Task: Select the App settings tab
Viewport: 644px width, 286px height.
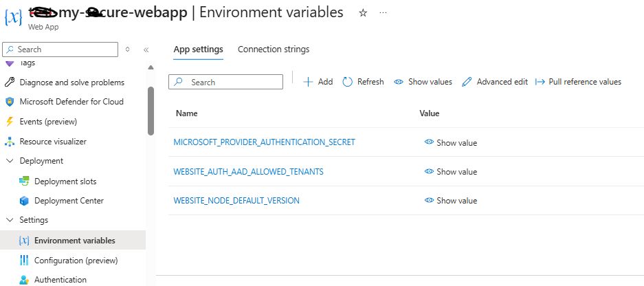Action: click(198, 49)
